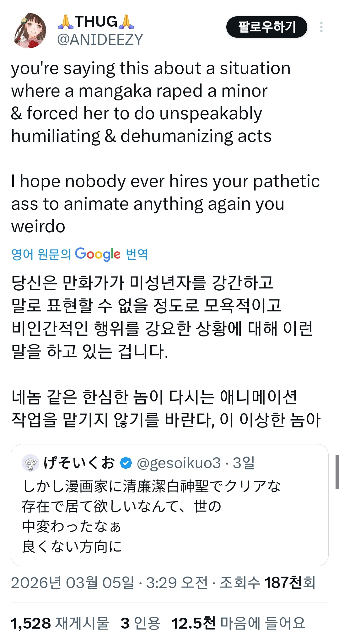
Task: Open the THUG display name
Action: (x=96, y=22)
